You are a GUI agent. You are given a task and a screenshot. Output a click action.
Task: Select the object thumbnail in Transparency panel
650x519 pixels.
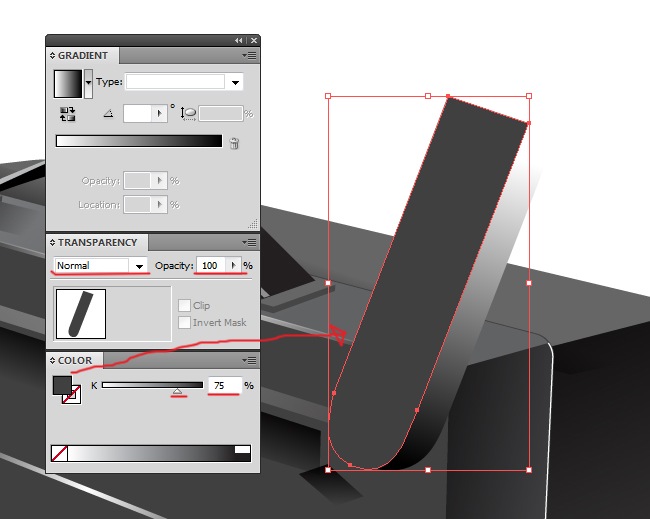81,314
